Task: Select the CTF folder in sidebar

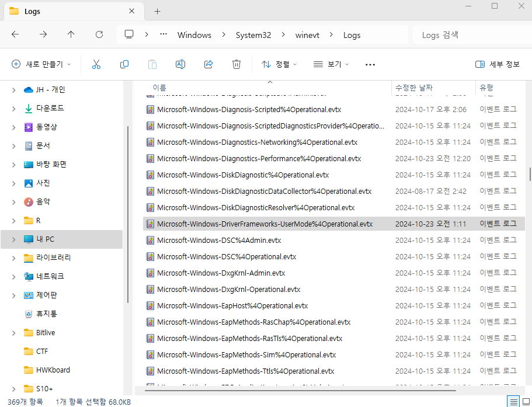Action: [x=42, y=352]
